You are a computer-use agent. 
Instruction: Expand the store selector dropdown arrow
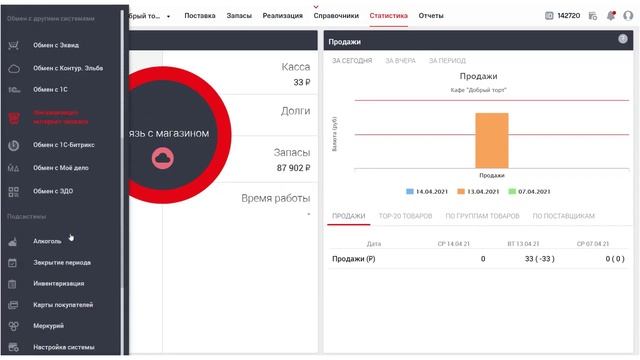point(168,16)
